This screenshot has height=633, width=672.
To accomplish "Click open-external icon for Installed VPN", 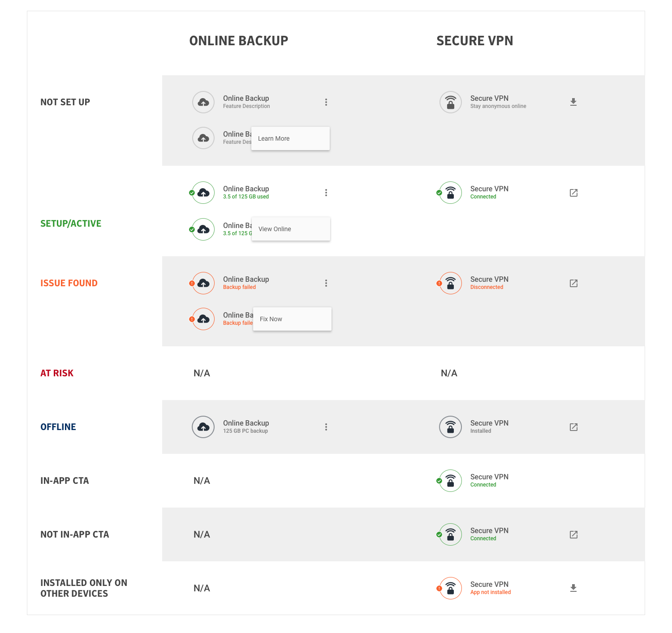I will 573,427.
